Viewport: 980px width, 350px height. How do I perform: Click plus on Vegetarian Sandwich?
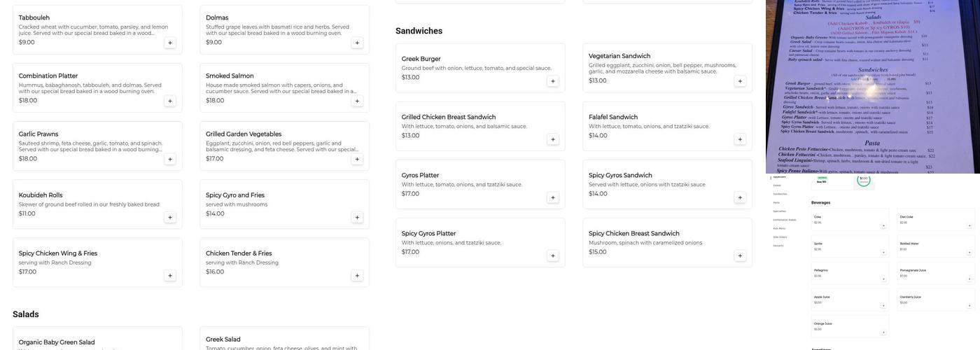click(740, 81)
